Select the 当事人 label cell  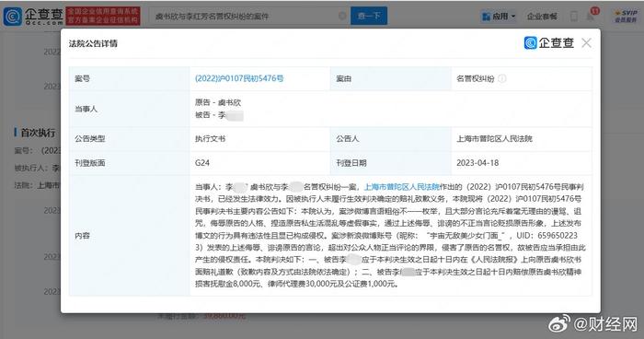pyautogui.click(x=130, y=109)
